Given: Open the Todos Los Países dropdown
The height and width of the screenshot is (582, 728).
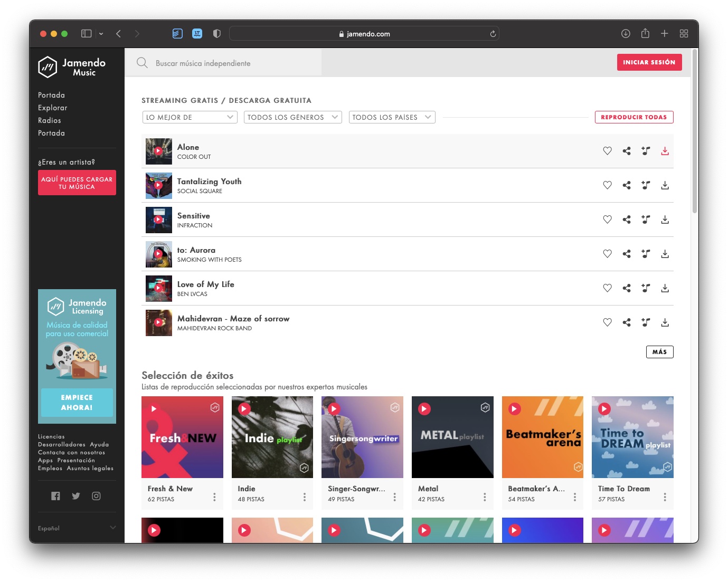Looking at the screenshot, I should (x=392, y=117).
